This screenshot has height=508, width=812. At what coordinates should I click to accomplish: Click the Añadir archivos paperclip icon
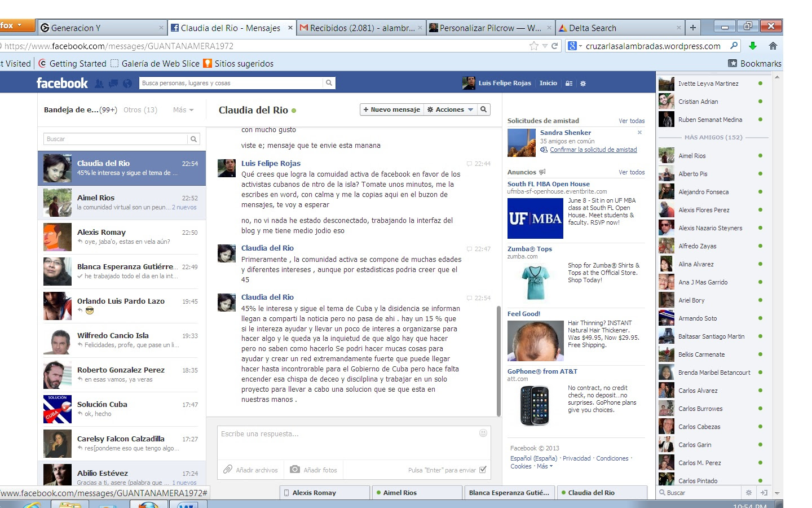point(228,470)
